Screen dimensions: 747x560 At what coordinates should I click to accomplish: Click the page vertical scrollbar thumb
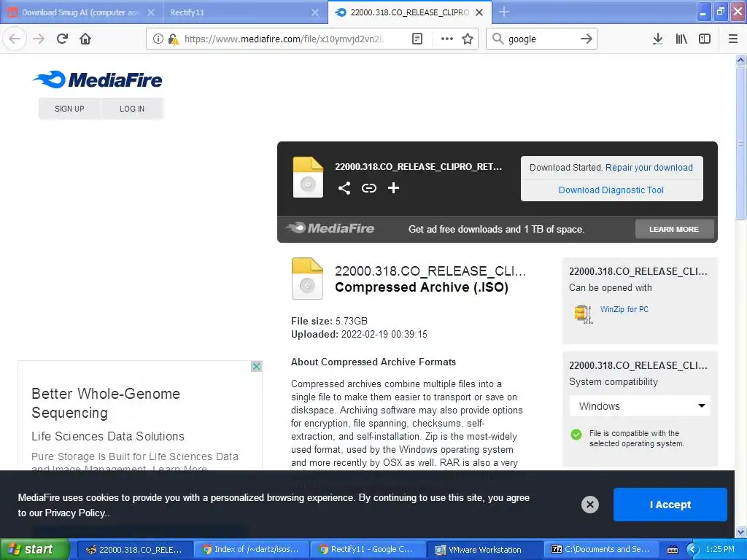(x=740, y=143)
